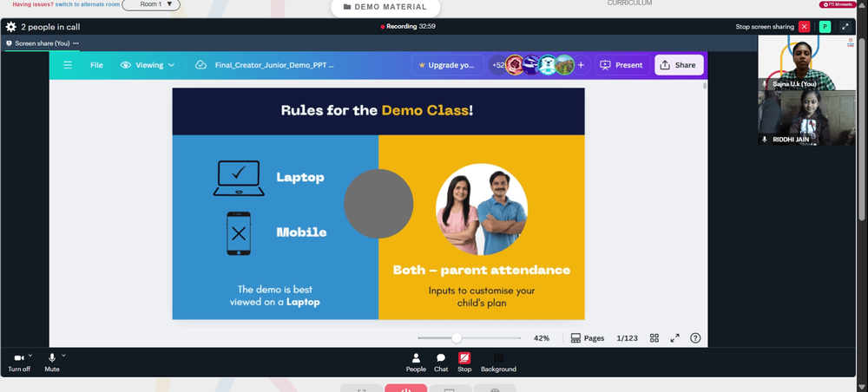Click the Mobile label on slide
This screenshot has height=392, width=868.
click(301, 232)
